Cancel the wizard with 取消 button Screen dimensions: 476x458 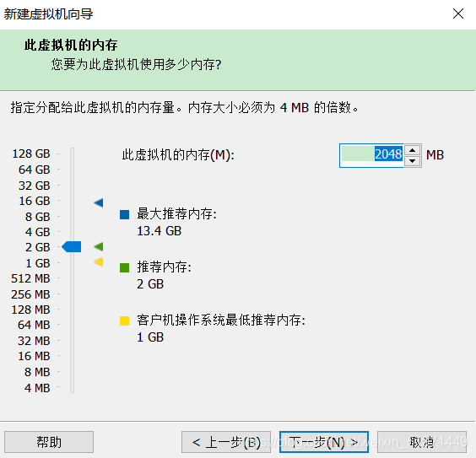coord(422,442)
